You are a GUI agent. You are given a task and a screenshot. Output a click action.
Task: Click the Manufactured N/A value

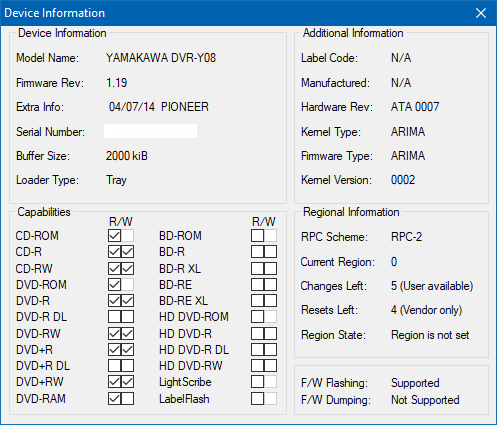point(401,83)
